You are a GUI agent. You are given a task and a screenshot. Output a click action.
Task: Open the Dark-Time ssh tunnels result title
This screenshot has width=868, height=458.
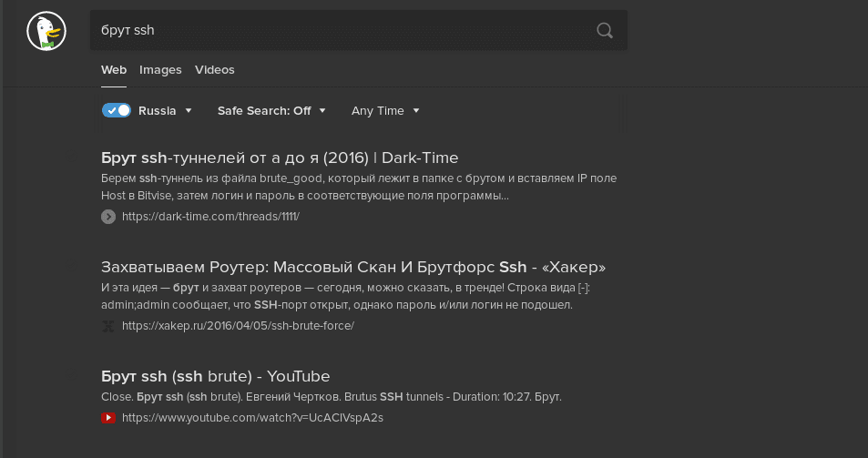pyautogui.click(x=280, y=158)
